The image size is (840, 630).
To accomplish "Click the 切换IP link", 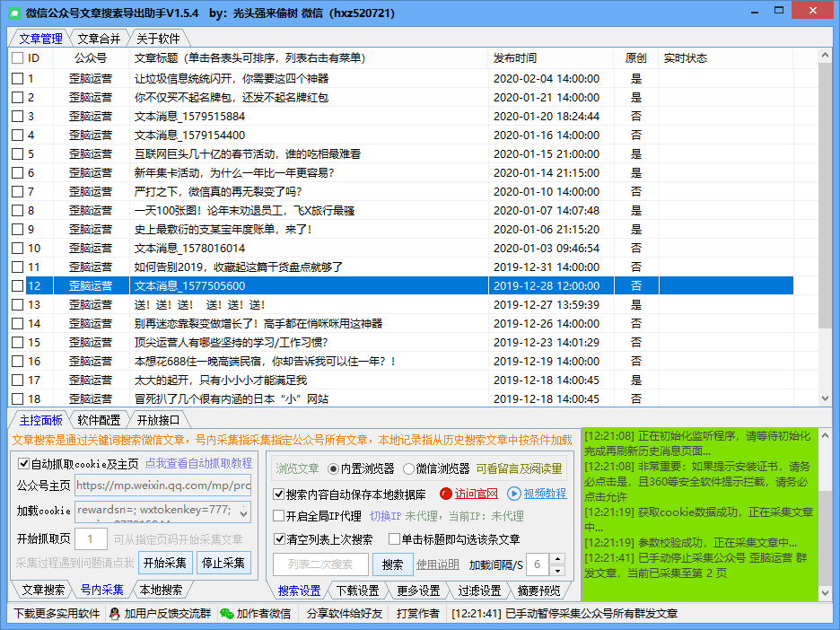I will point(386,516).
